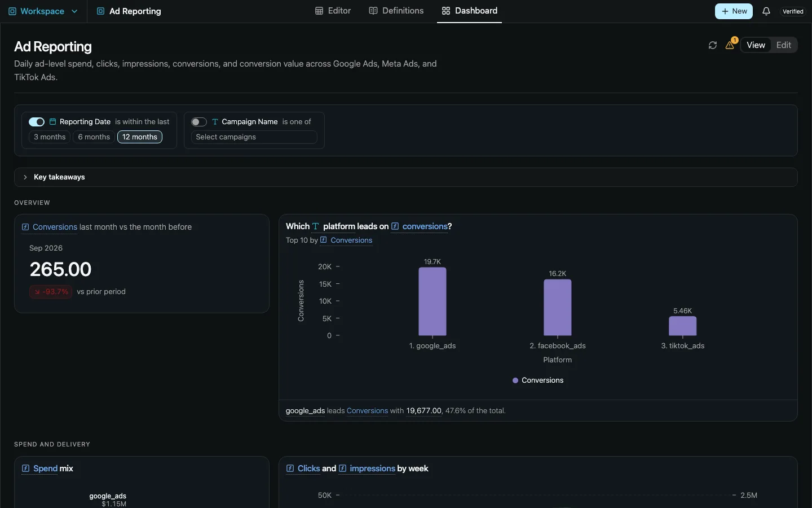
Task: Click the 265.00 conversions value
Action: 60,269
